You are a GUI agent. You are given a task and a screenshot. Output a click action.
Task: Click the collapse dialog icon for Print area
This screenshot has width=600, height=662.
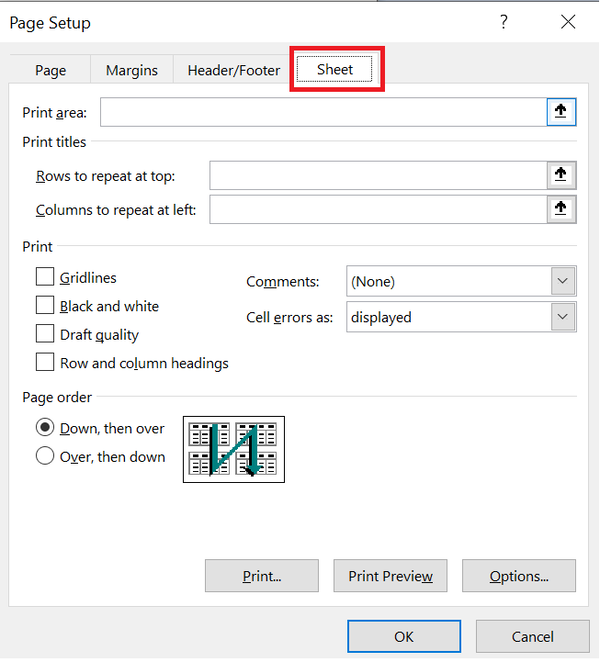click(x=561, y=112)
